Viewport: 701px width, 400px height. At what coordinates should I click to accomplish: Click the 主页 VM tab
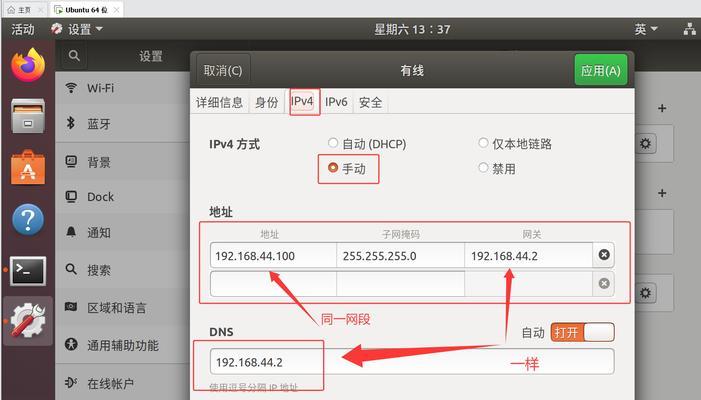click(23, 10)
